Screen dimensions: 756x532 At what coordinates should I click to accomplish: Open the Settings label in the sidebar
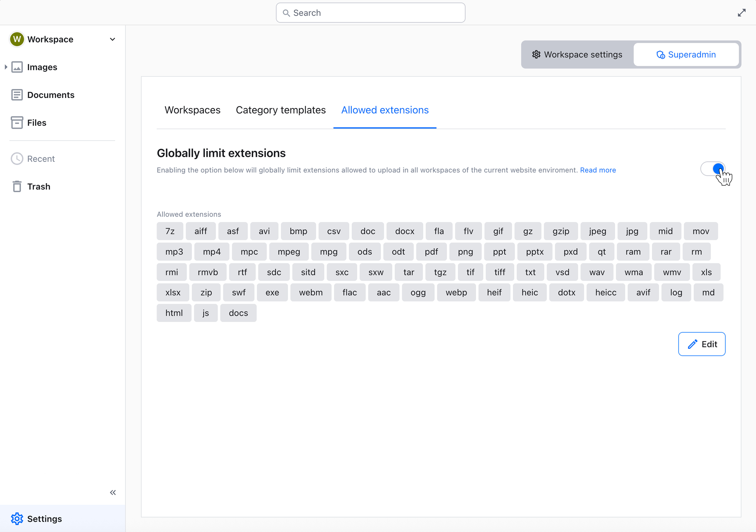(x=44, y=519)
